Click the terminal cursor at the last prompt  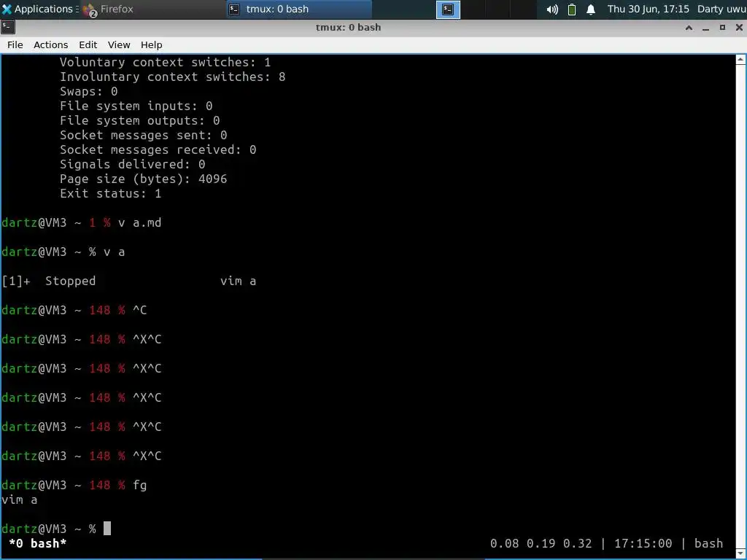[x=107, y=529]
